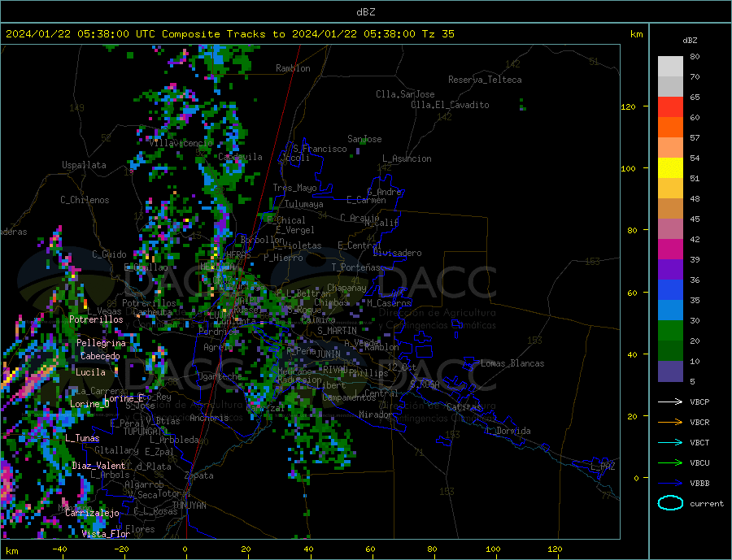Select the magenta swatch in dBZ scale
Image resolution: width=732 pixels, height=560 pixels.
pyautogui.click(x=670, y=250)
